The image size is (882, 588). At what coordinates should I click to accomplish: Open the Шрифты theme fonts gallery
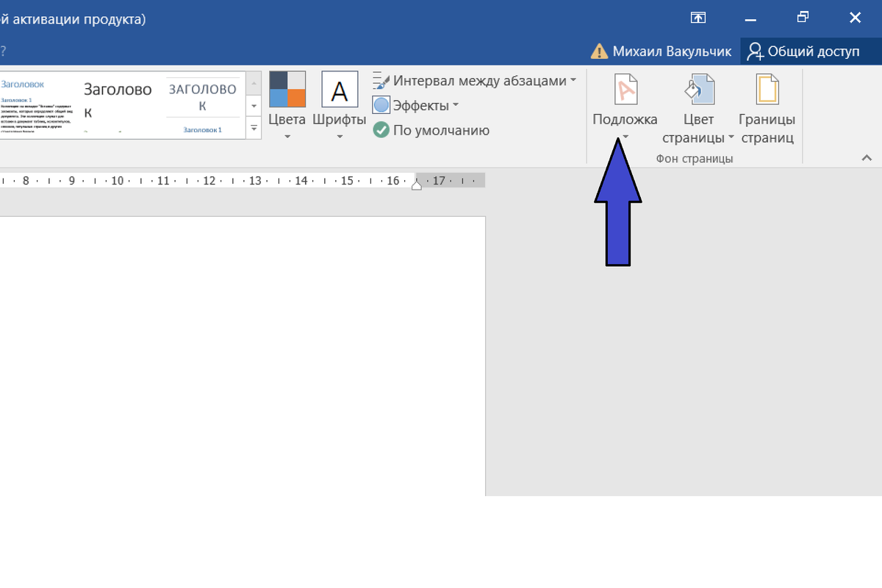tap(340, 107)
